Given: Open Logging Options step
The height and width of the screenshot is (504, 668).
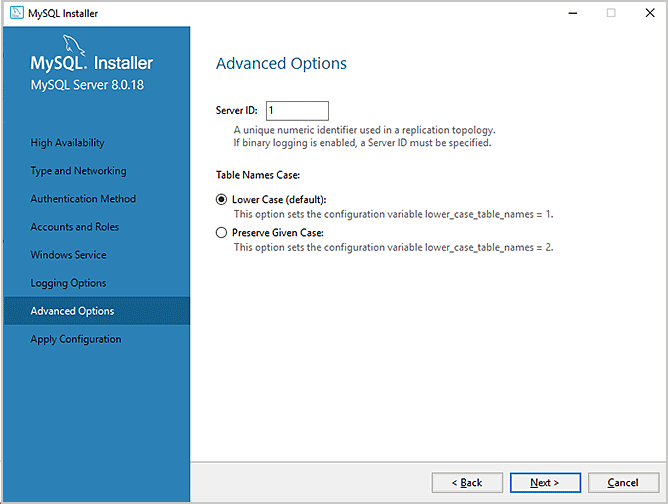Looking at the screenshot, I should click(x=68, y=283).
